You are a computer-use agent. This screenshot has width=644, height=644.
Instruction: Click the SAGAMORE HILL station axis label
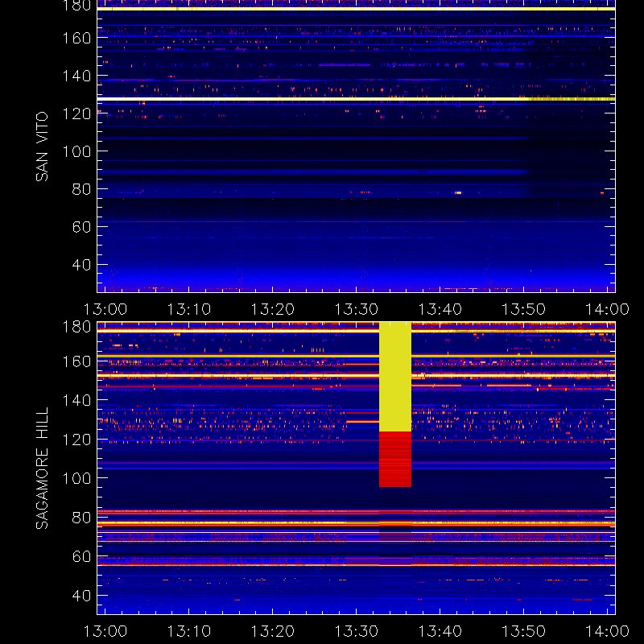(42, 469)
